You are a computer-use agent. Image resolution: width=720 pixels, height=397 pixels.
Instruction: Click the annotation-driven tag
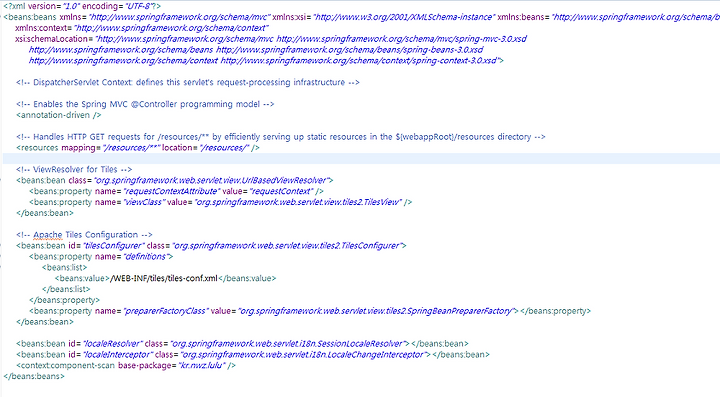58,115
